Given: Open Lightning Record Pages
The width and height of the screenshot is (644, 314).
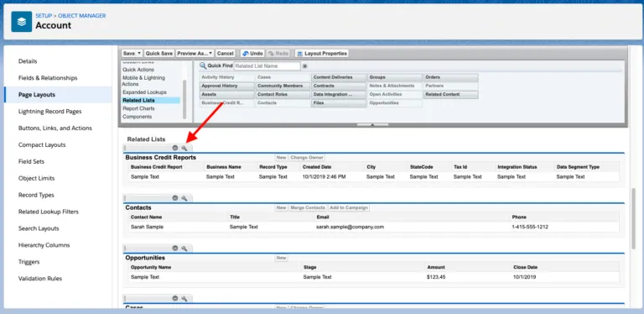Looking at the screenshot, I should pyautogui.click(x=49, y=112).
